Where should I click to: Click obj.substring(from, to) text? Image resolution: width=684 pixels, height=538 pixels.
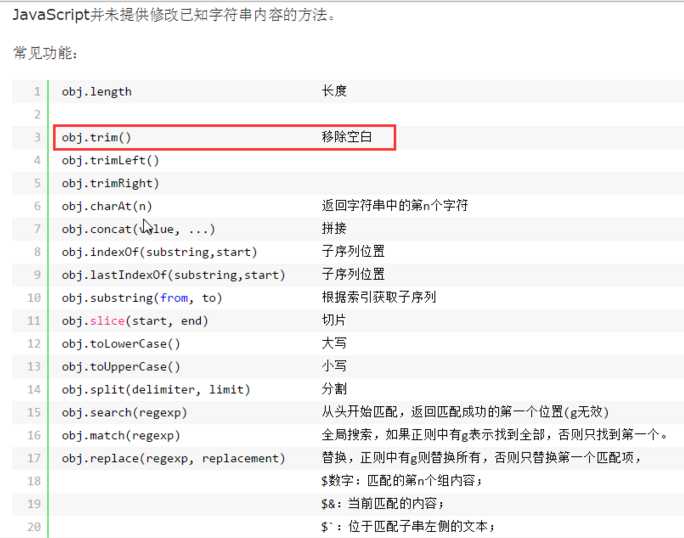click(142, 298)
